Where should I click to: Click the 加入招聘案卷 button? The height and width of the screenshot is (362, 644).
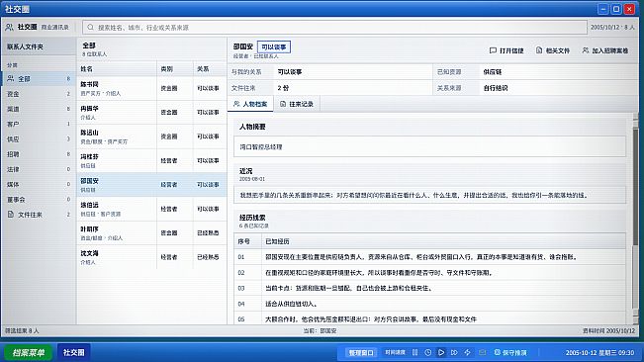(605, 50)
